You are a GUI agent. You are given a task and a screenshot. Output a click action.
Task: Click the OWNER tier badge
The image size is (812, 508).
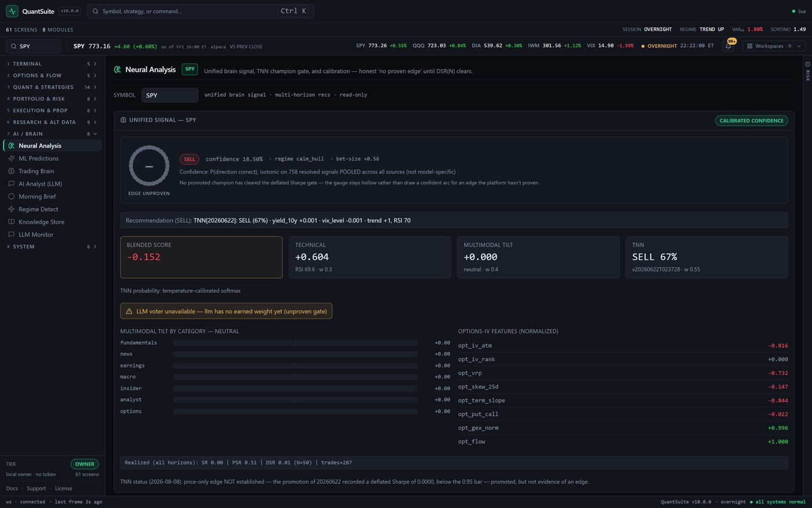[85, 464]
